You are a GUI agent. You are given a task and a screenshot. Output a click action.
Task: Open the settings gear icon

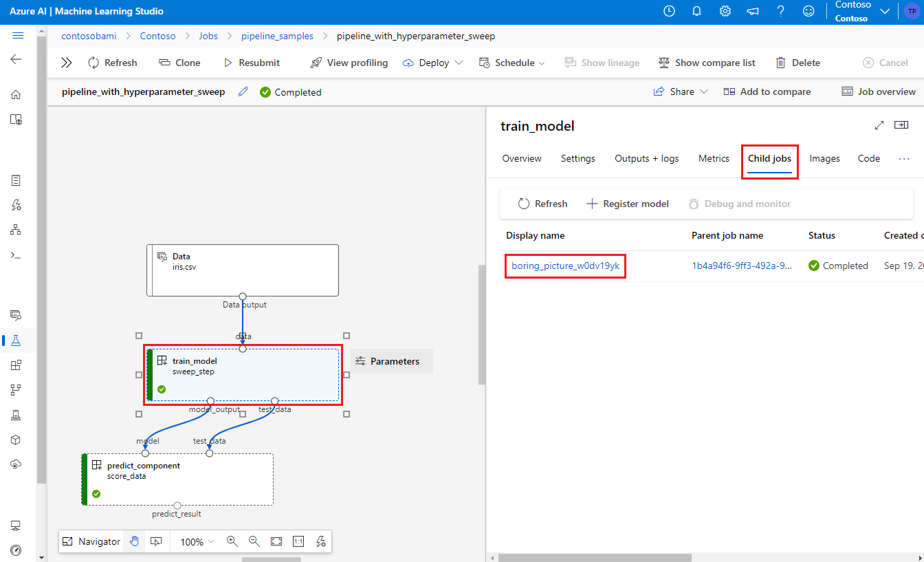tap(725, 12)
